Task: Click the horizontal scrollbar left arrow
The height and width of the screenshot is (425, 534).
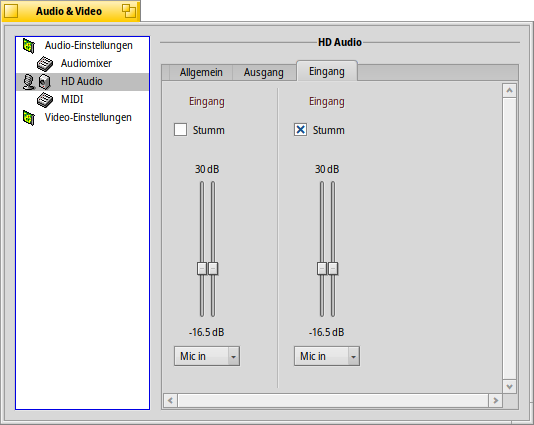Action: (x=170, y=400)
